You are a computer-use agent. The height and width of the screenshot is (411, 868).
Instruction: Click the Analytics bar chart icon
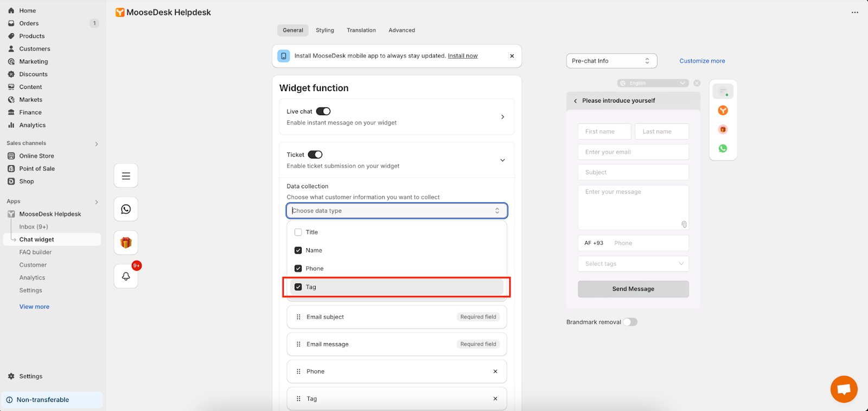(11, 125)
